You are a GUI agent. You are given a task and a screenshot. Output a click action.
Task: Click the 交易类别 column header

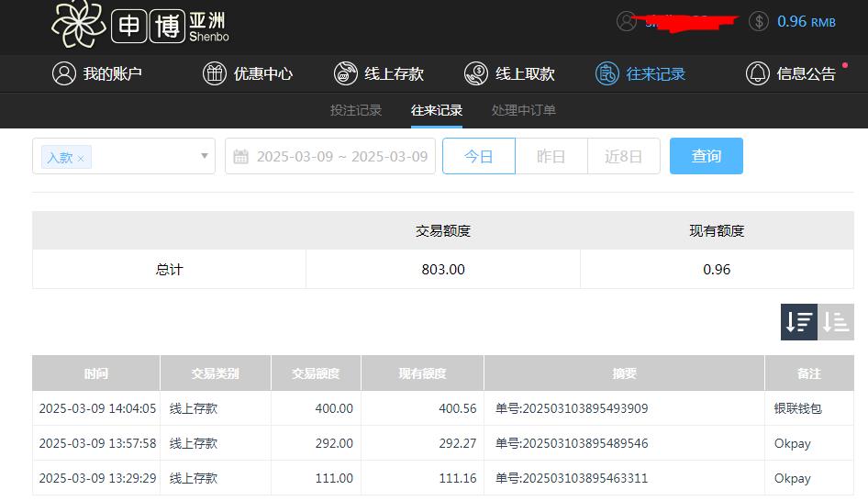[x=216, y=373]
